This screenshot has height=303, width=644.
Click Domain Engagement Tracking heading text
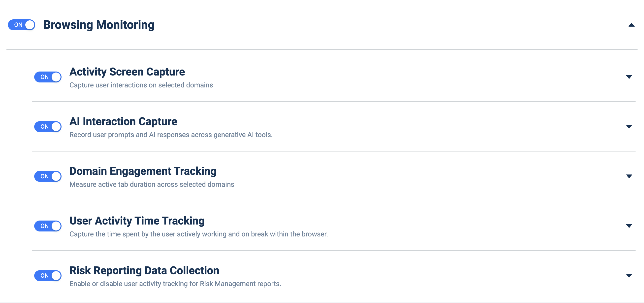pyautogui.click(x=143, y=171)
